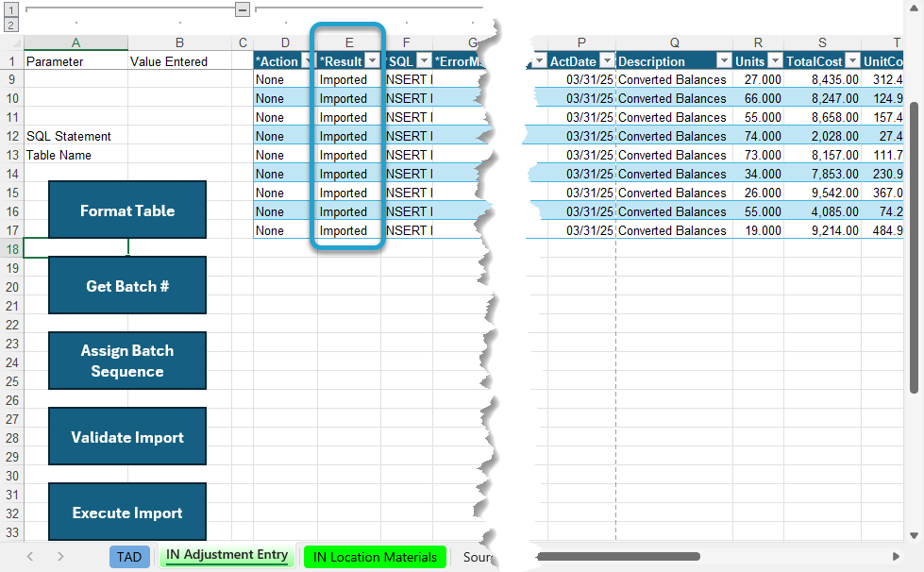The image size is (924, 572).
Task: Click the Value Entered header cell
Action: [179, 61]
